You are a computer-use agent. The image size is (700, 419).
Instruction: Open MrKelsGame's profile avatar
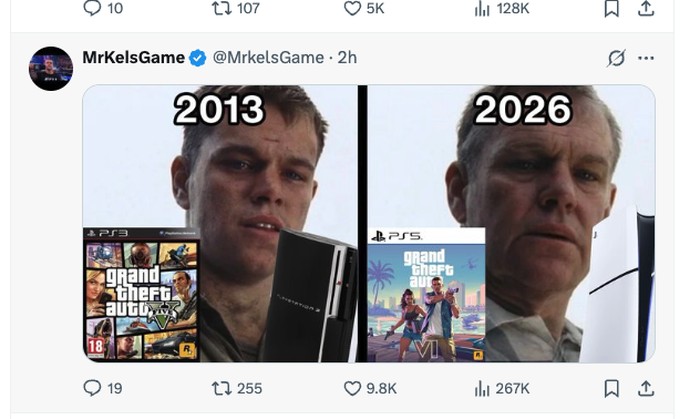[x=50, y=68]
